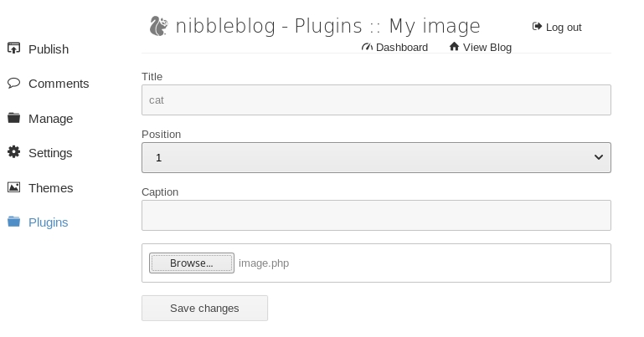This screenshot has height=337, width=644.
Task: Click the Settings gear icon
Action: click(13, 152)
